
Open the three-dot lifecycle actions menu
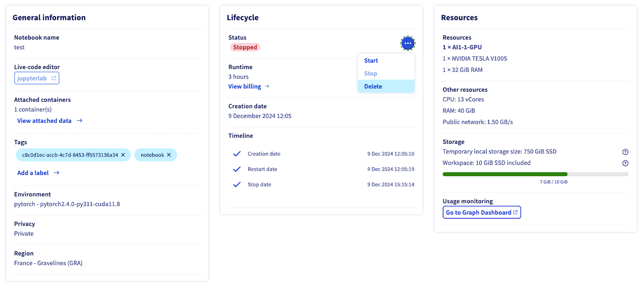coord(408,43)
